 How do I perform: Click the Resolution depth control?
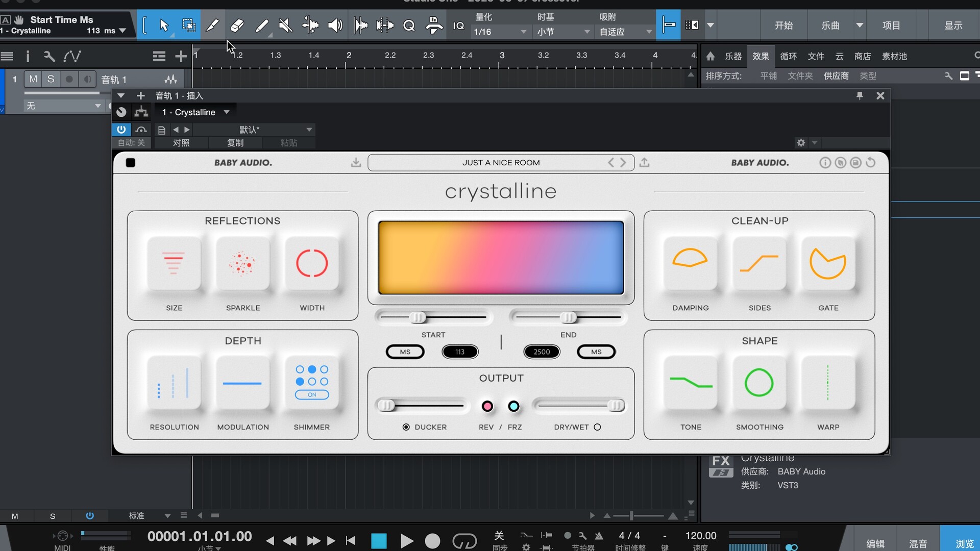(174, 383)
